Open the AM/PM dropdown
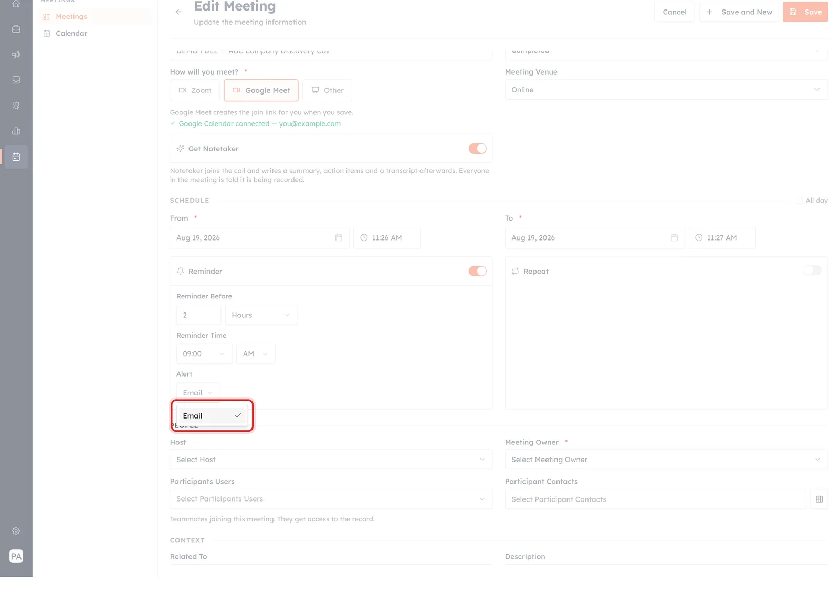This screenshot has width=840, height=616. click(256, 354)
